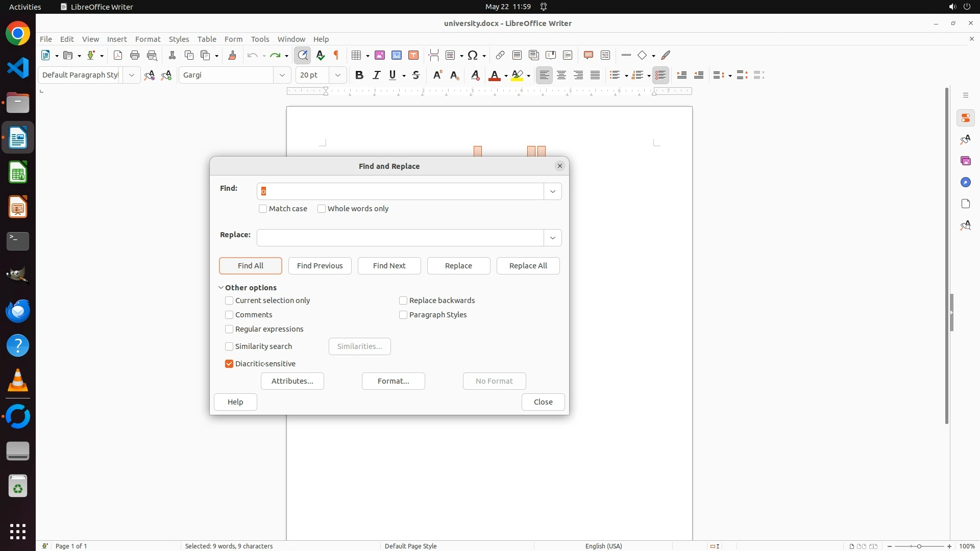Viewport: 980px width, 551px height.
Task: Collapse the Other options section
Action: coord(221,288)
